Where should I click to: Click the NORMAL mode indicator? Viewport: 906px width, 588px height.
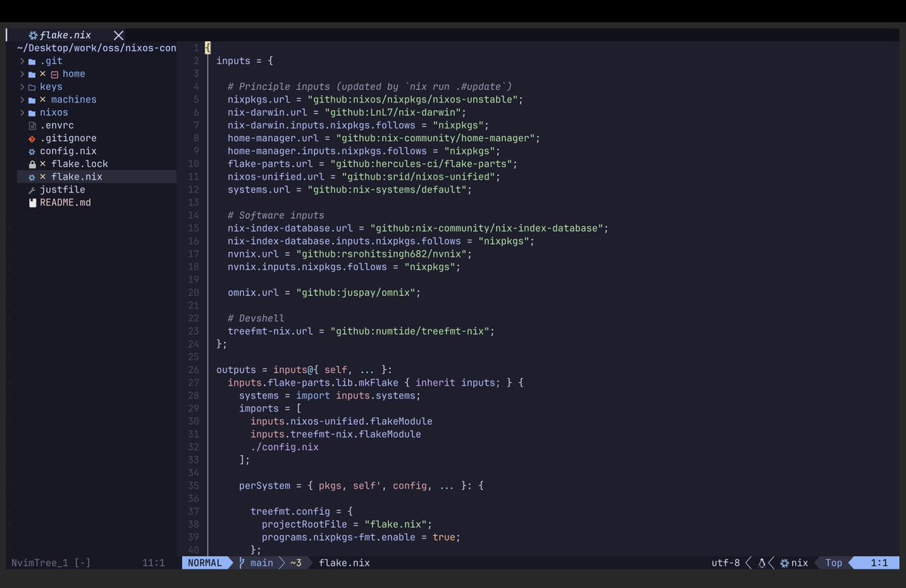(x=205, y=563)
